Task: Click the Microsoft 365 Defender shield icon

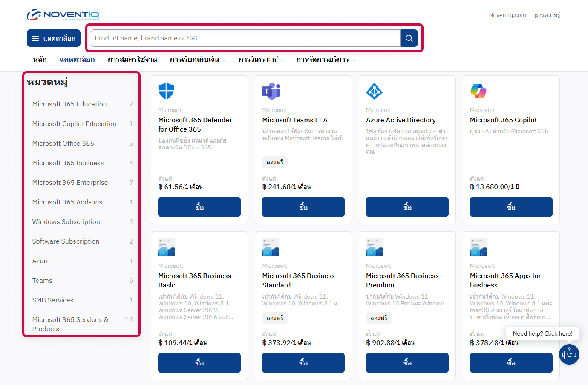Action: coord(166,91)
